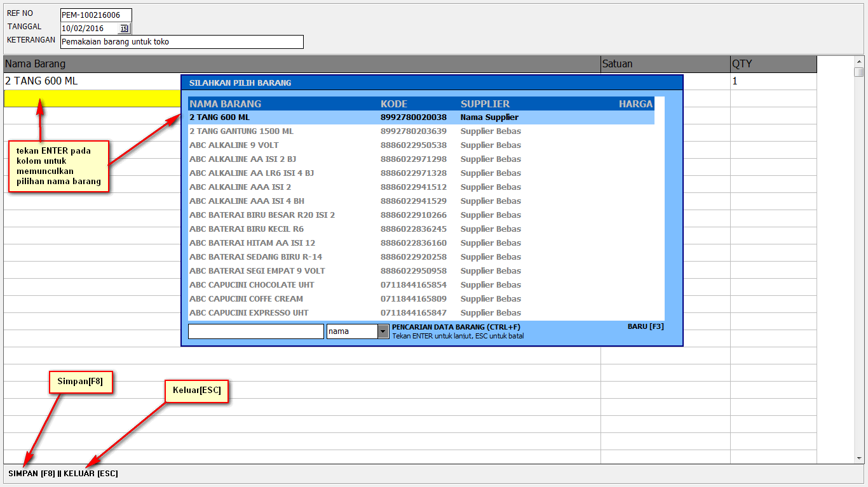
Task: Edit the KETERANGAN description field
Action: (x=182, y=41)
